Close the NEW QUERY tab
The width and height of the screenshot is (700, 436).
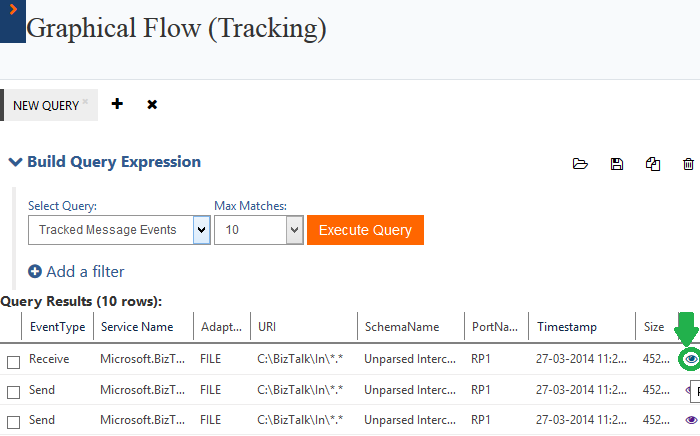(85, 100)
